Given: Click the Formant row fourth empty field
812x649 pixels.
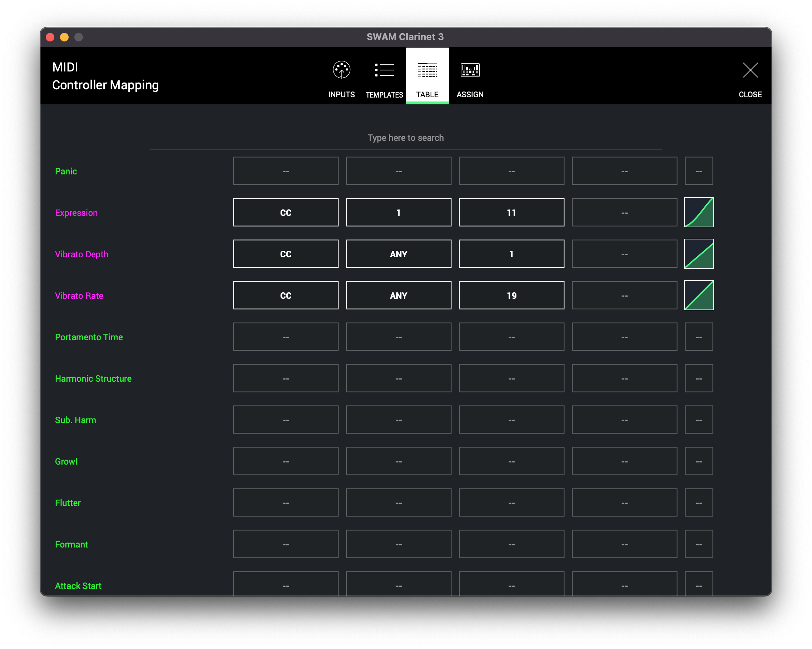Looking at the screenshot, I should (624, 544).
